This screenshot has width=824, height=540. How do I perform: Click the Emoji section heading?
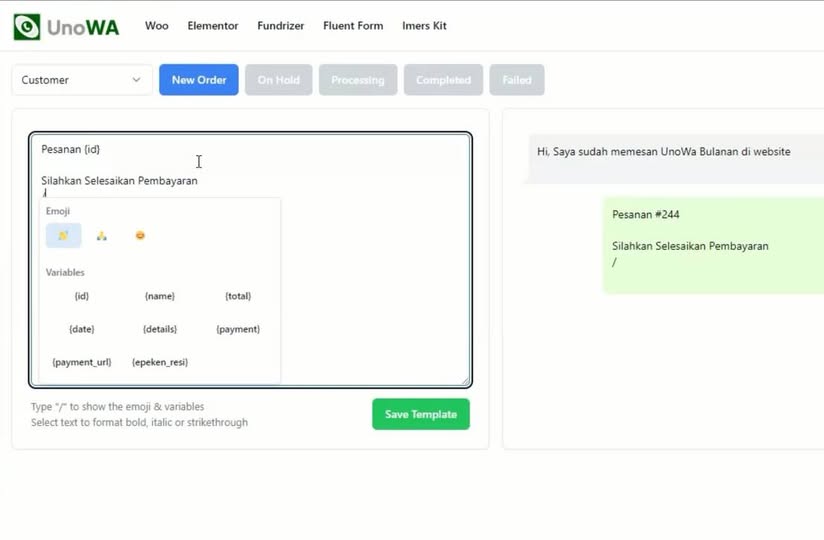pyautogui.click(x=58, y=211)
